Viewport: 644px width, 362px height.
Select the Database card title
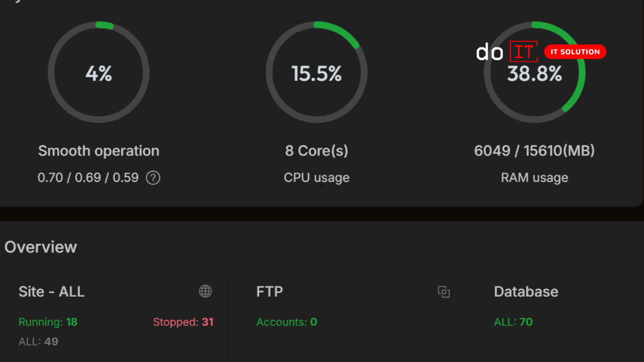(526, 291)
